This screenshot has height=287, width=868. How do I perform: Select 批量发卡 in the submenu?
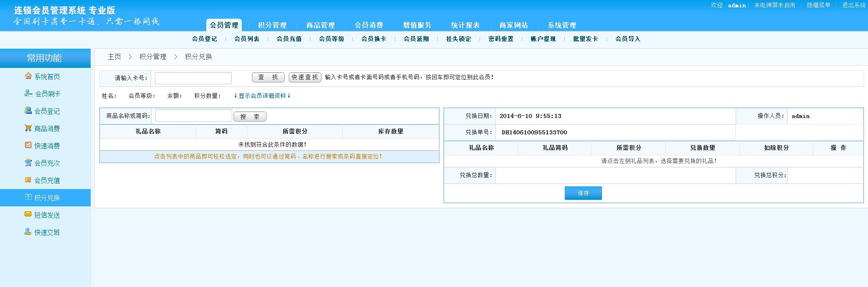point(586,39)
